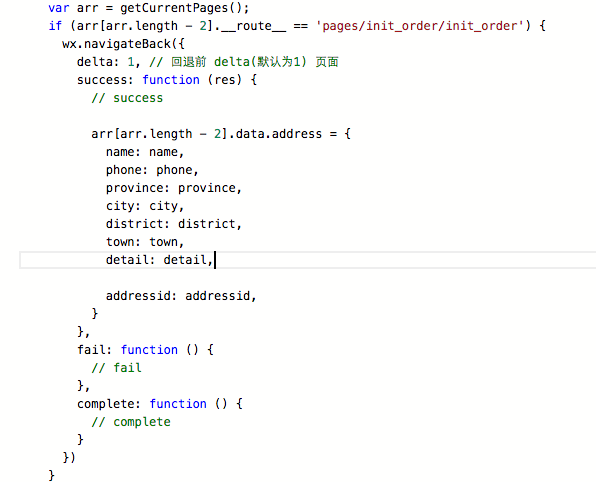Click the province: province line
Viewport: 596px width, 482px height.
pos(174,188)
